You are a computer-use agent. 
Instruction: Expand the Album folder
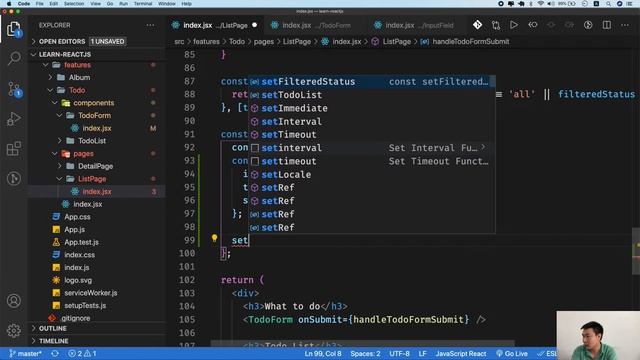tap(50, 78)
